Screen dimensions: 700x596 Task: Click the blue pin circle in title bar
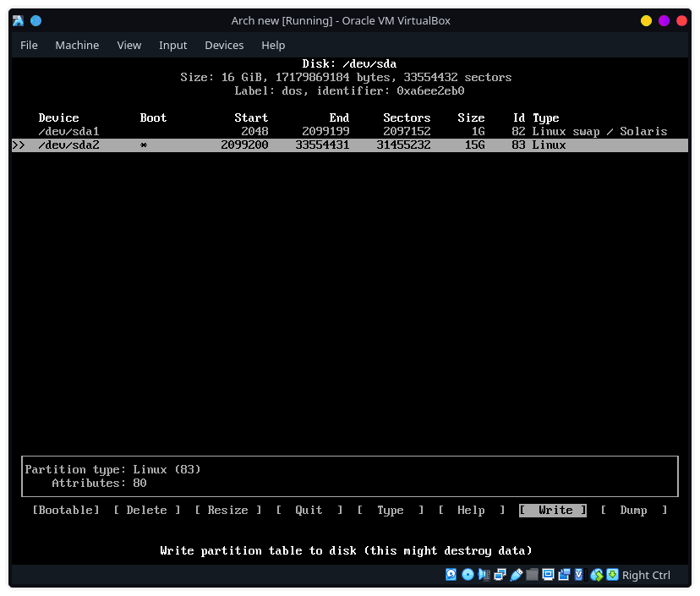point(36,20)
